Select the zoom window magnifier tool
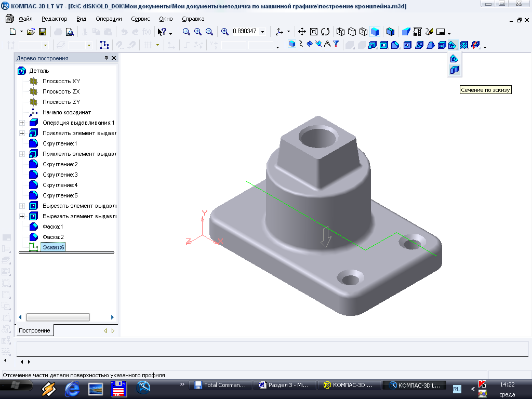The width and height of the screenshot is (532, 399). tap(187, 32)
